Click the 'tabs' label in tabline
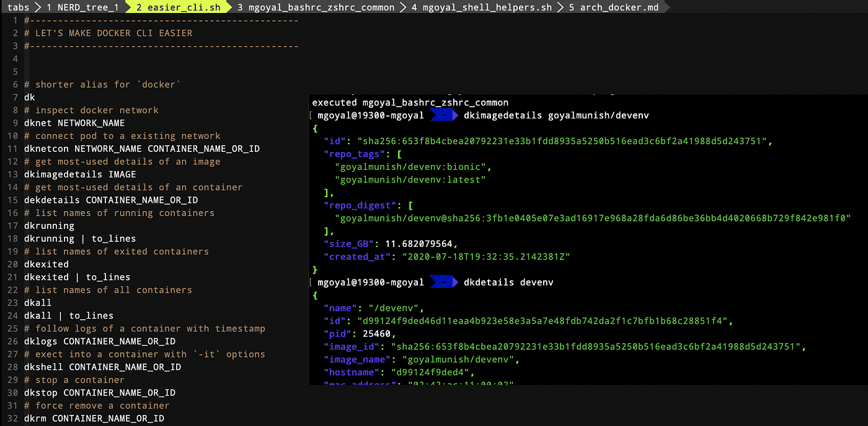 [x=18, y=7]
